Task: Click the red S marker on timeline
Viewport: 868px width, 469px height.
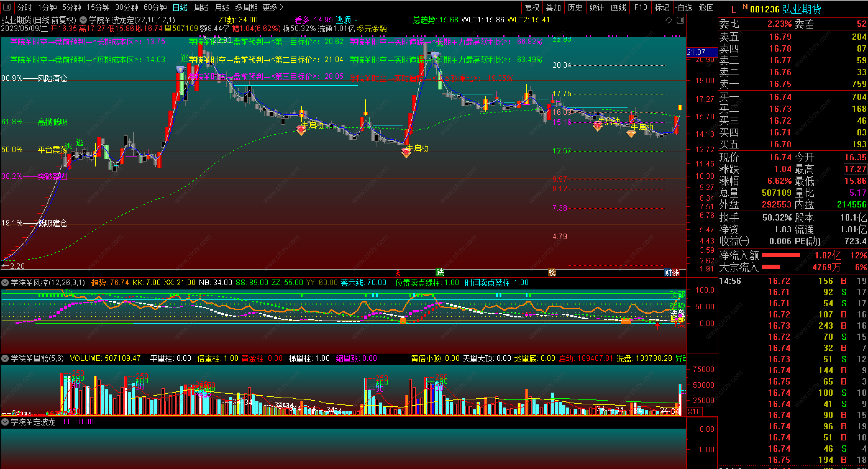Action: 398,273
